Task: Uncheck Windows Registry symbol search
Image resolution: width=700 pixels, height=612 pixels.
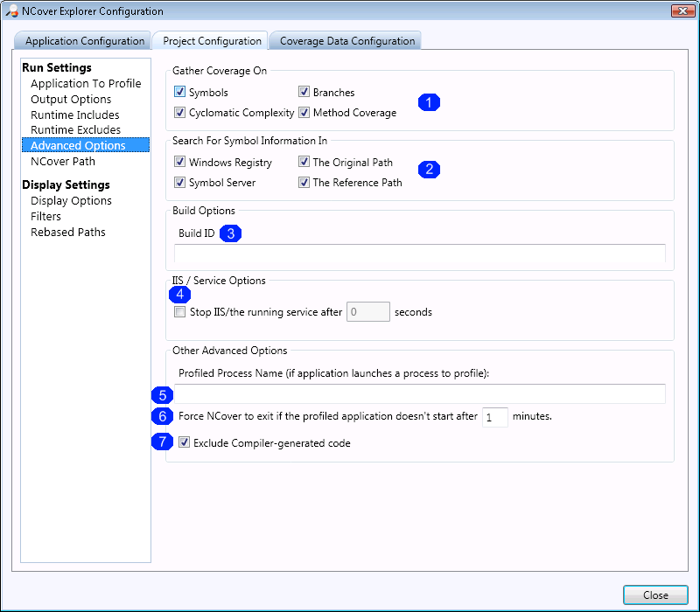Action: (x=179, y=162)
